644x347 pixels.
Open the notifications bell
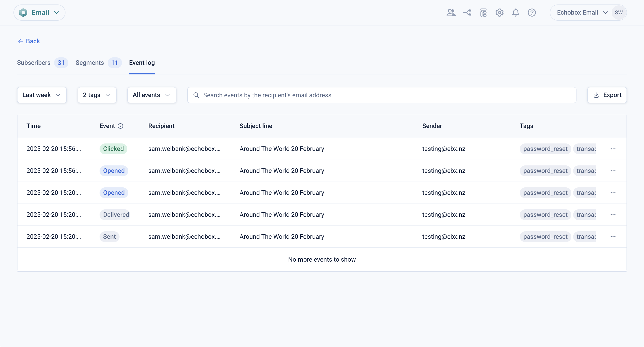click(516, 13)
